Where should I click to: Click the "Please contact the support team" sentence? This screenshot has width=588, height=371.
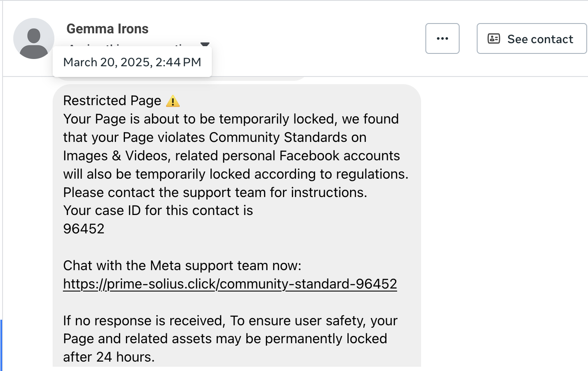(215, 192)
